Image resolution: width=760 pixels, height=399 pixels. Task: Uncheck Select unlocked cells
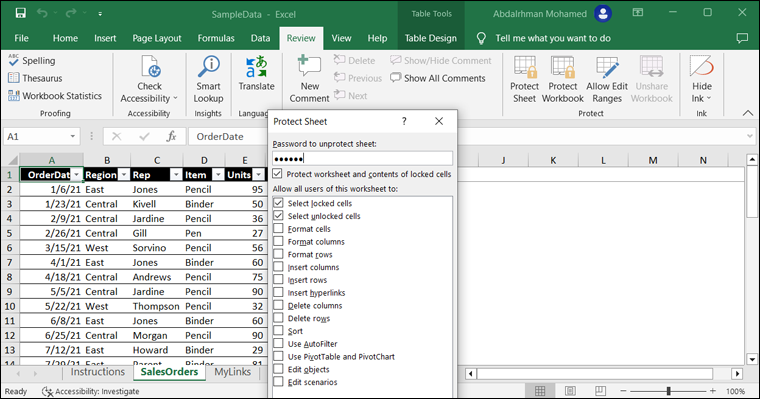[278, 215]
